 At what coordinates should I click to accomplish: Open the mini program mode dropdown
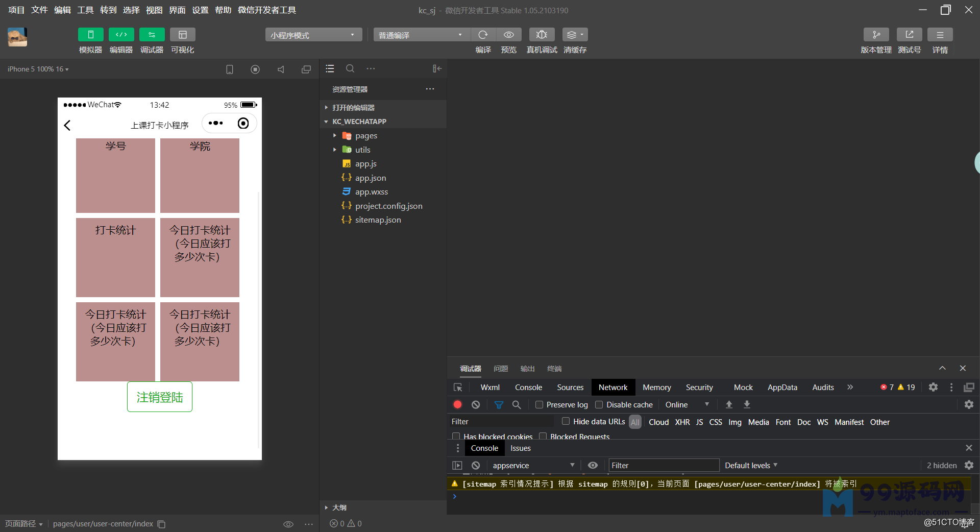pyautogui.click(x=313, y=35)
